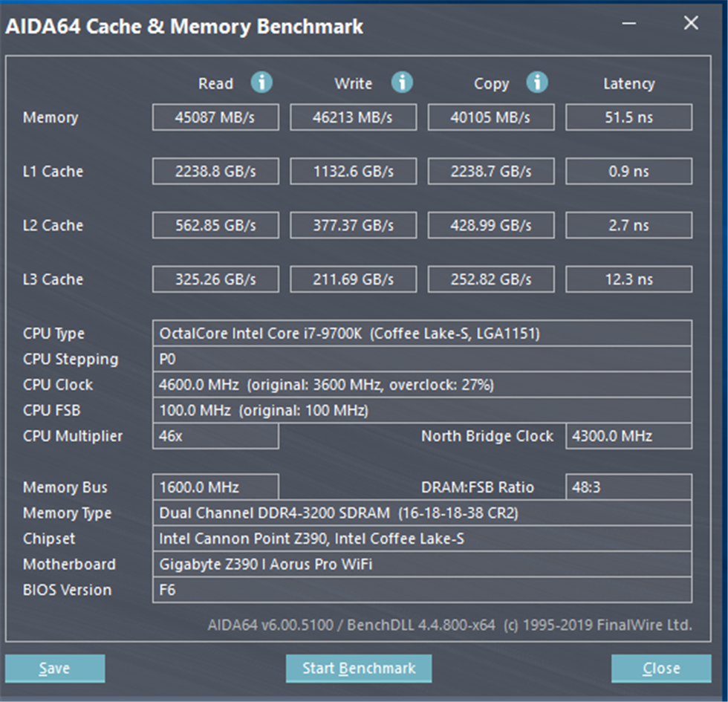Click the Read column header

(215, 83)
